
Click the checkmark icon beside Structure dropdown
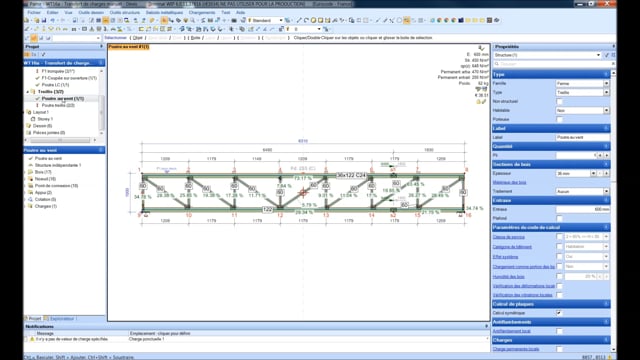point(607,55)
